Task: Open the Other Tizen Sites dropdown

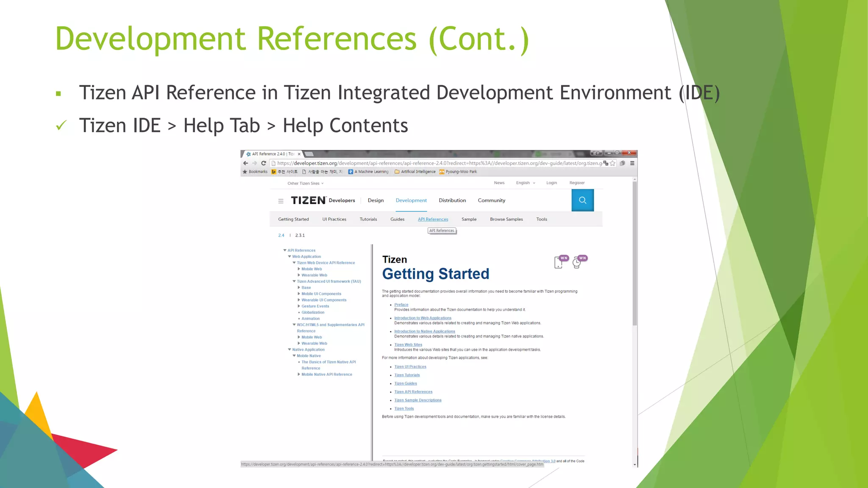Action: click(x=306, y=183)
